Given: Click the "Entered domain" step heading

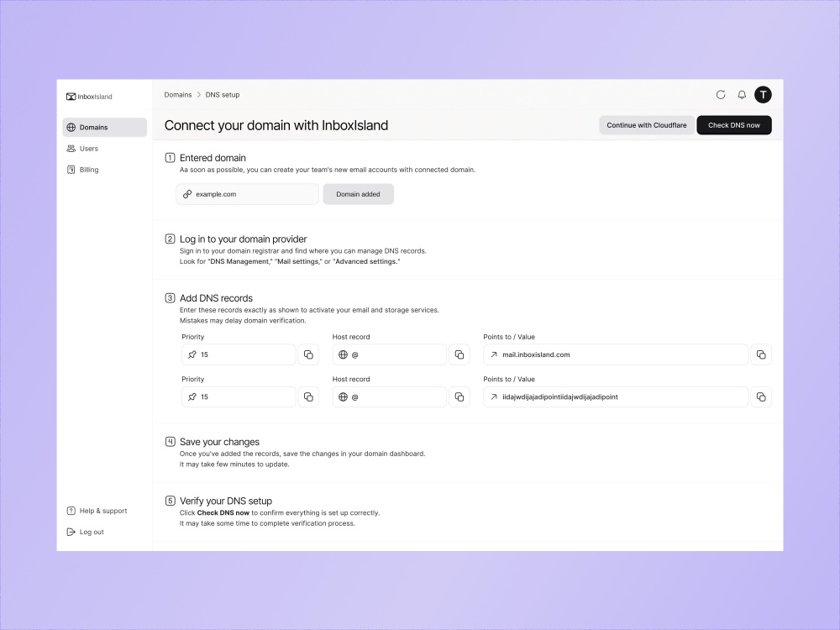Looking at the screenshot, I should click(213, 158).
